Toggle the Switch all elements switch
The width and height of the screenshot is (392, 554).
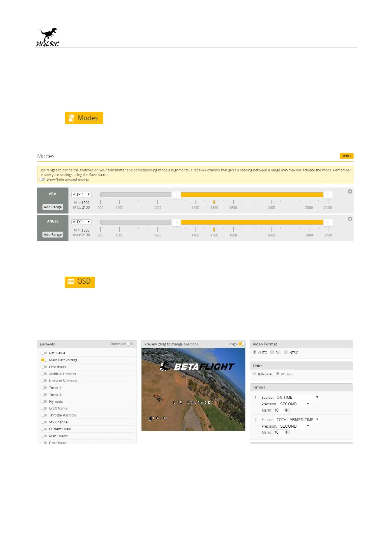(130, 344)
